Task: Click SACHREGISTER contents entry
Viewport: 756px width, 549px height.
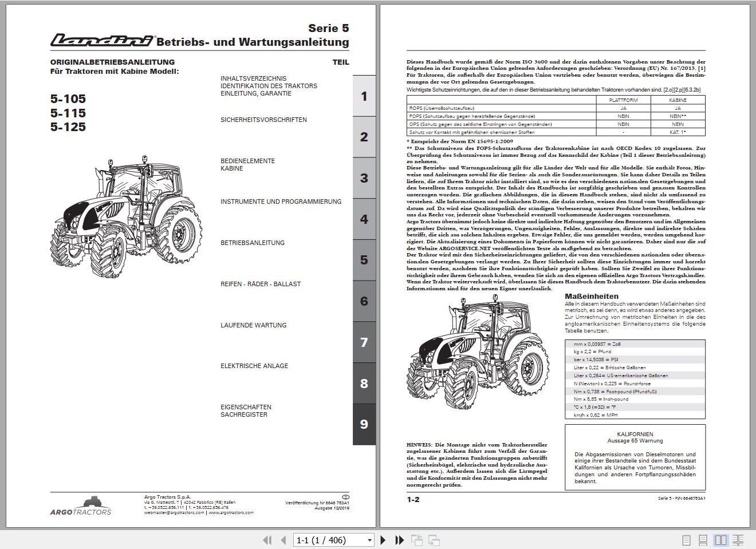Action: (x=243, y=414)
